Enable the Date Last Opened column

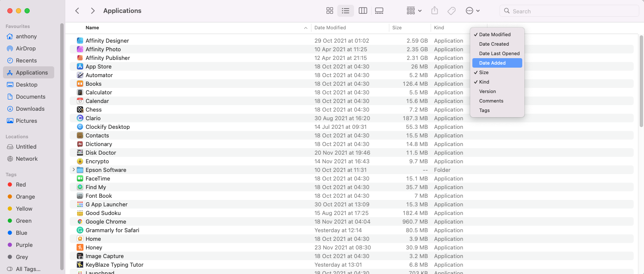point(497,53)
